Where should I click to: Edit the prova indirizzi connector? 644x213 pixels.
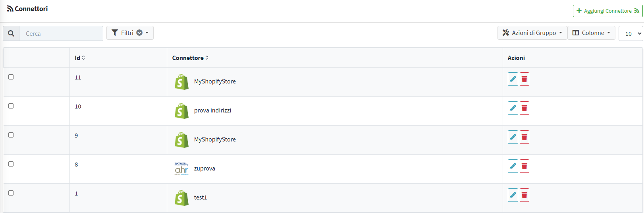pos(513,108)
